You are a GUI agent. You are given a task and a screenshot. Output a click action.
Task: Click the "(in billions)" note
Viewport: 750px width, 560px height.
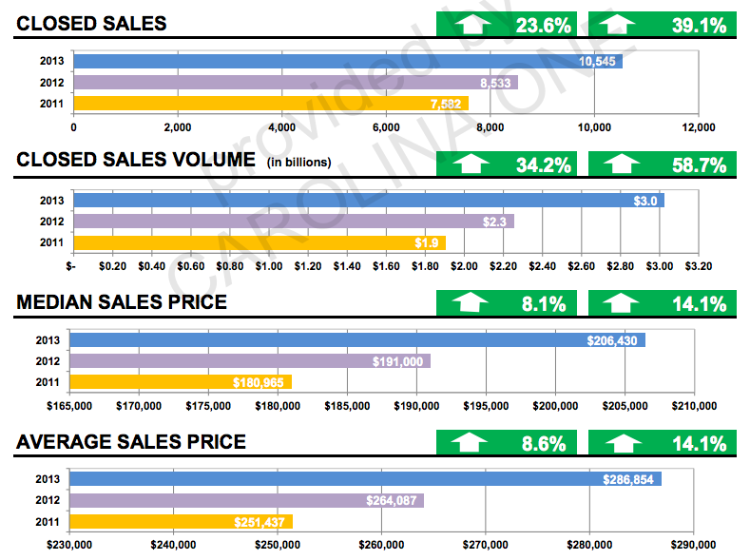coord(298,163)
